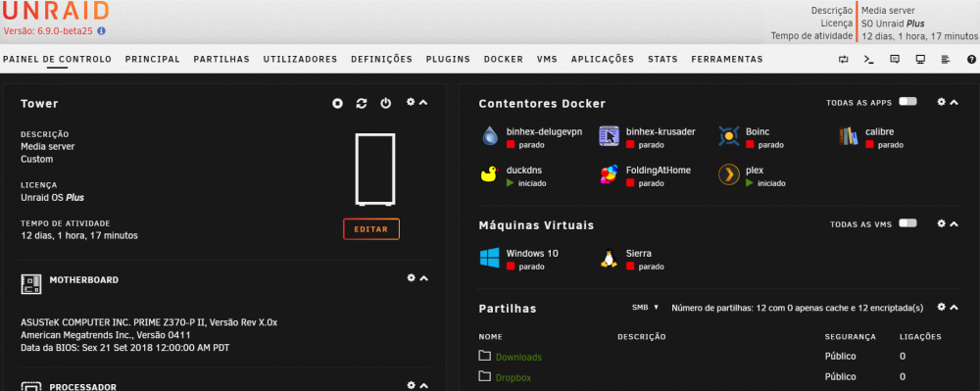Click the version info icon
The image size is (980, 391).
tap(101, 30)
